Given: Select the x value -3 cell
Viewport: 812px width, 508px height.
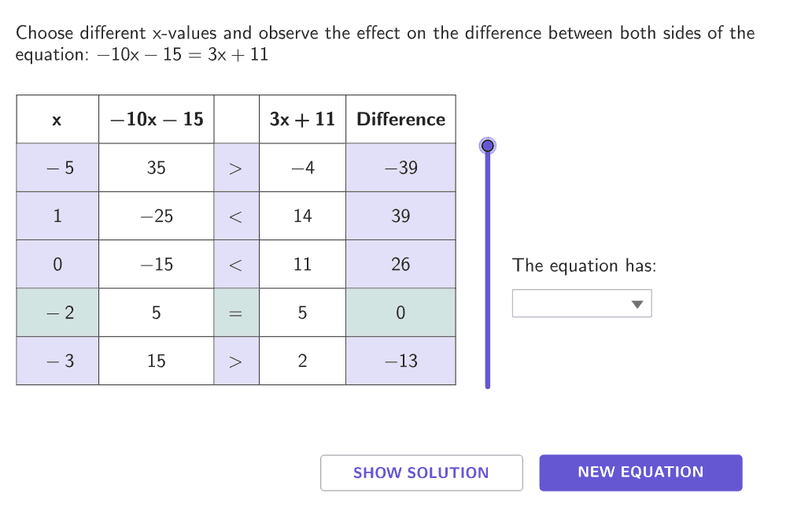Looking at the screenshot, I should pyautogui.click(x=57, y=362).
